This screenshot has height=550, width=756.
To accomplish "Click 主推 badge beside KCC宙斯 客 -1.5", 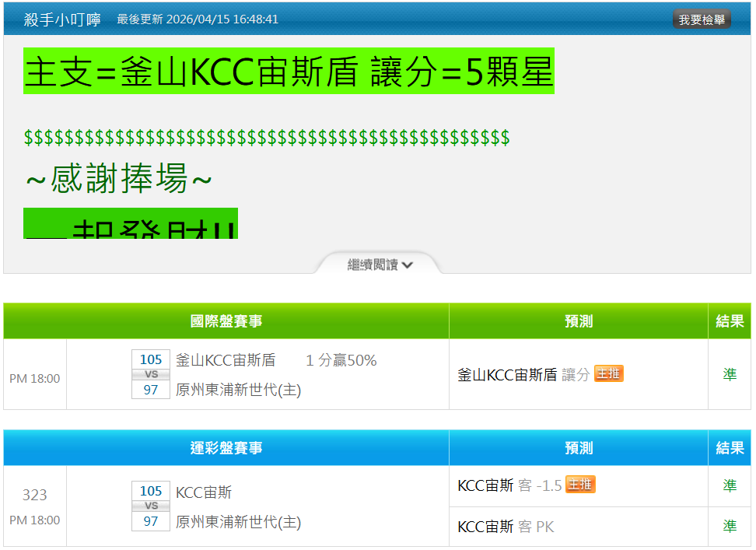I will (x=580, y=485).
